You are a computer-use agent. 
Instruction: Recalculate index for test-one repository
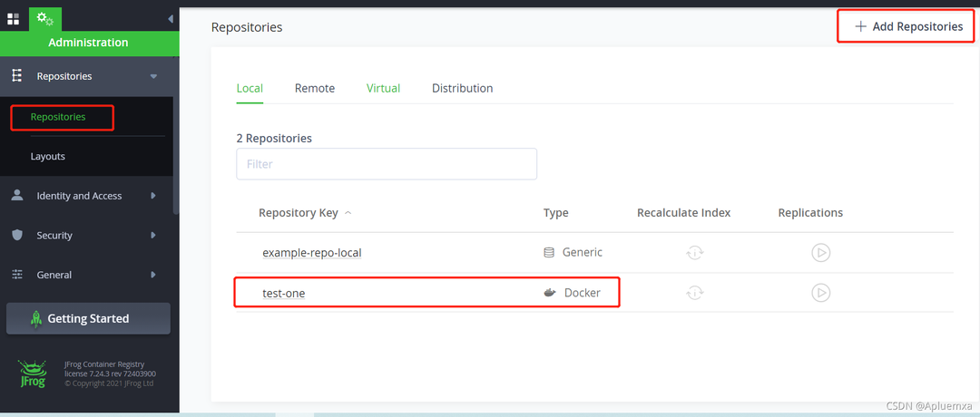(695, 292)
